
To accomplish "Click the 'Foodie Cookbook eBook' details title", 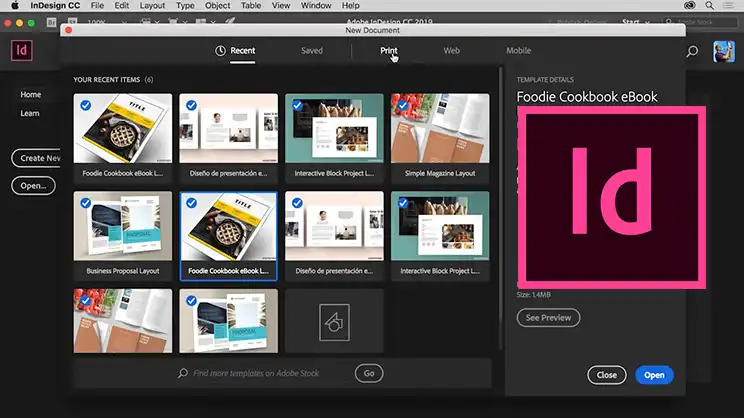I will coord(587,97).
